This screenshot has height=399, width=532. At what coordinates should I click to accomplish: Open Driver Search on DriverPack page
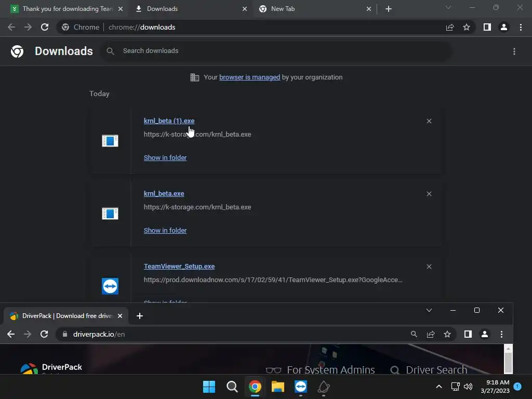429,370
